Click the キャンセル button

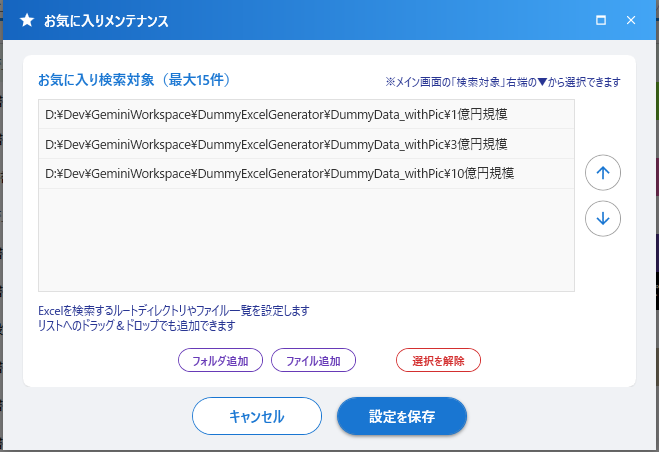257,416
